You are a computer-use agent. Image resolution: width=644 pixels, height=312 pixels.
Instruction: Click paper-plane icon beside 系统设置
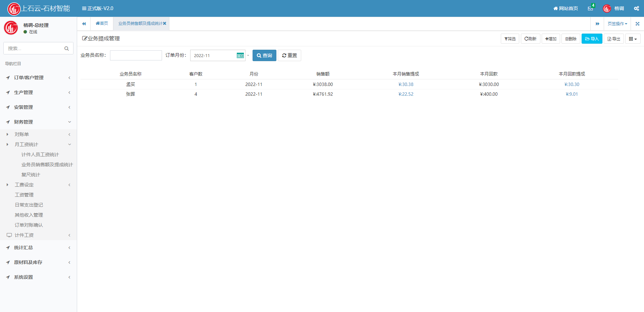[x=8, y=277]
